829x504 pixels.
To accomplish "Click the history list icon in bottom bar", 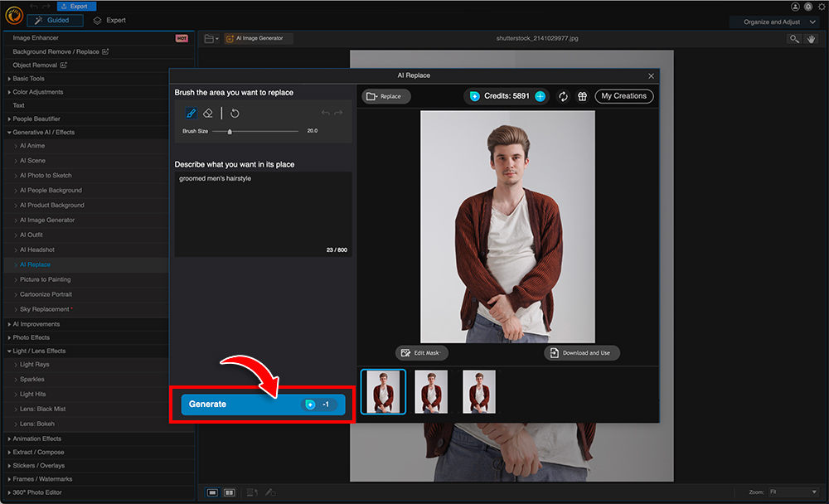I will click(x=252, y=492).
